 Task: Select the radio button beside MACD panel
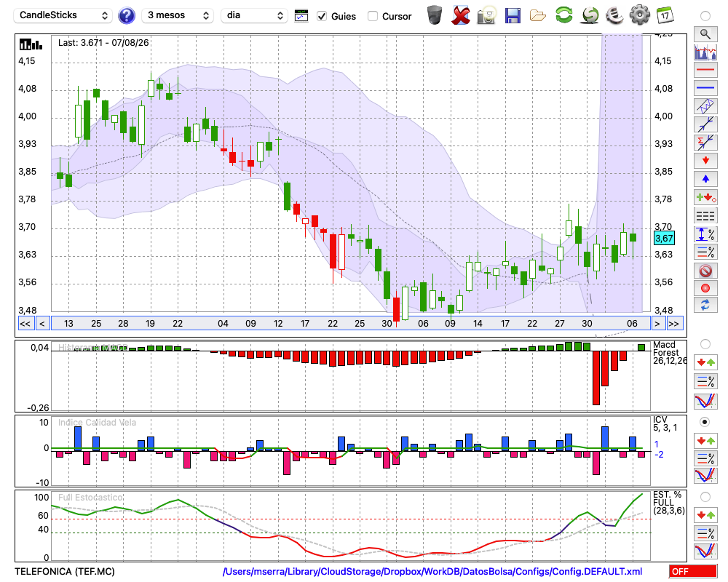point(705,344)
